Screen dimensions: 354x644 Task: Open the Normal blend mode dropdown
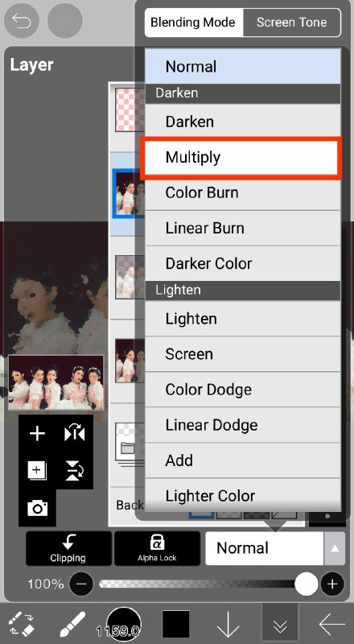click(265, 548)
